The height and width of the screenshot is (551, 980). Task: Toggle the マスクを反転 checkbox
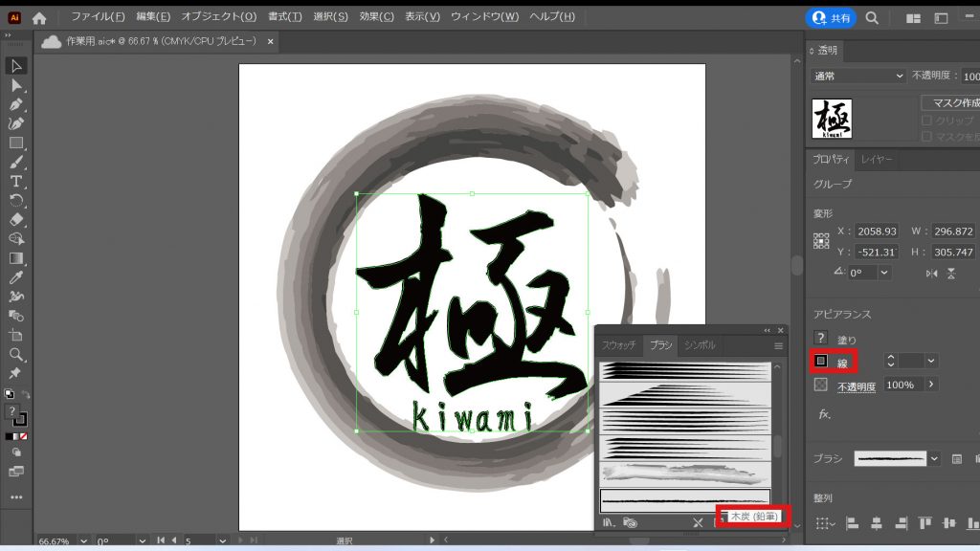(926, 136)
